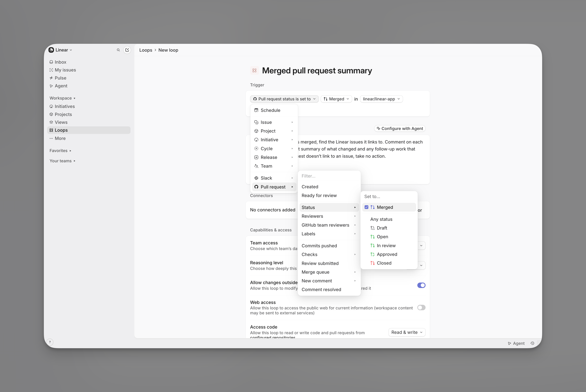Open Views in the sidebar
The height and width of the screenshot is (392, 586).
(x=89, y=122)
